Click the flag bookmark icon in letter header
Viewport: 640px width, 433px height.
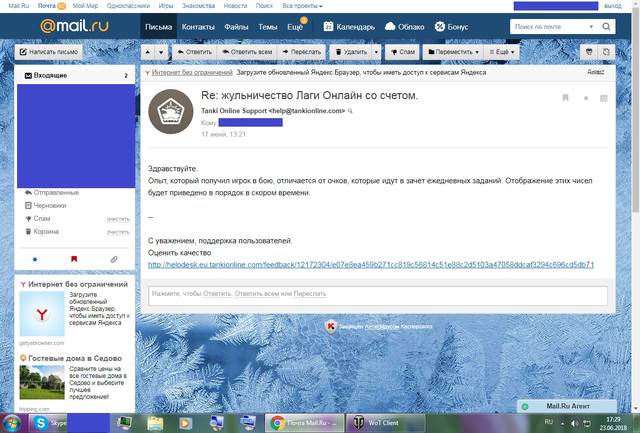(x=565, y=98)
